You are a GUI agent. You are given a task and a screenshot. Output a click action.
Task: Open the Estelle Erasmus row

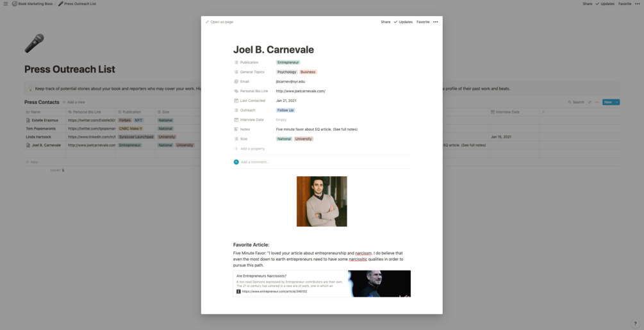coord(45,120)
